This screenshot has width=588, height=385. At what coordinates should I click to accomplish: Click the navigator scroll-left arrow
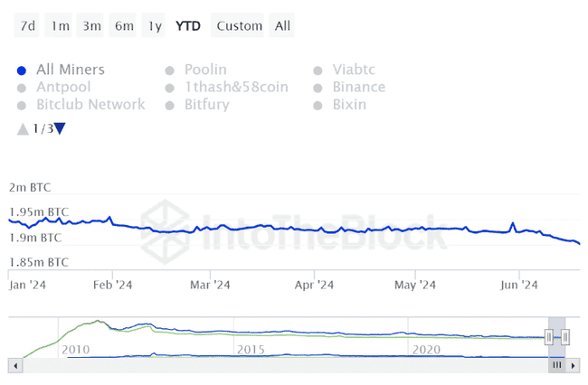14,365
